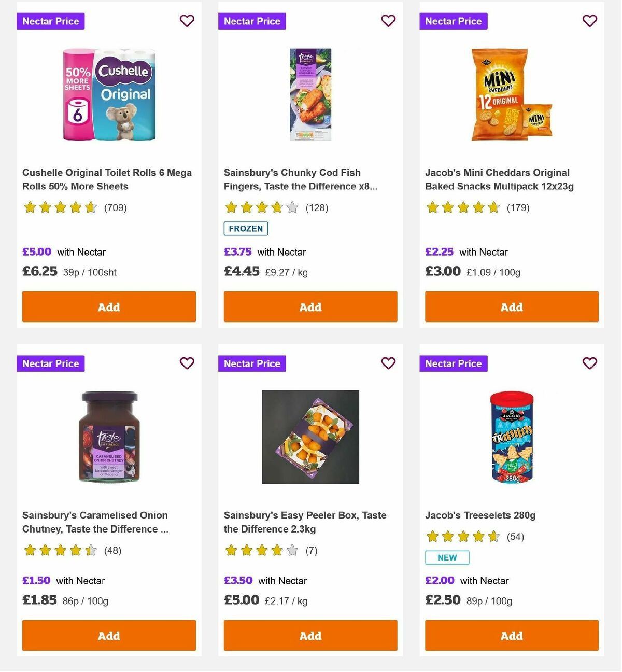Click the Cushelle product image

109,94
